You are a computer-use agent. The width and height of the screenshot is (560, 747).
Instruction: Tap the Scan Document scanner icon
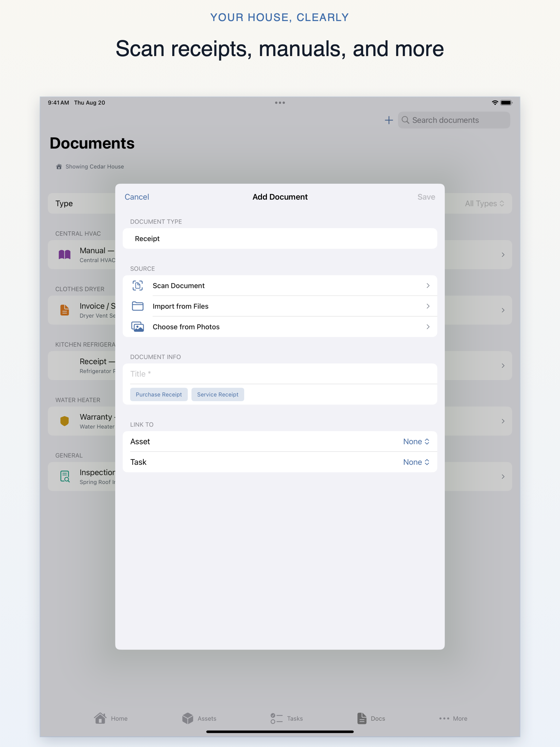pyautogui.click(x=138, y=286)
